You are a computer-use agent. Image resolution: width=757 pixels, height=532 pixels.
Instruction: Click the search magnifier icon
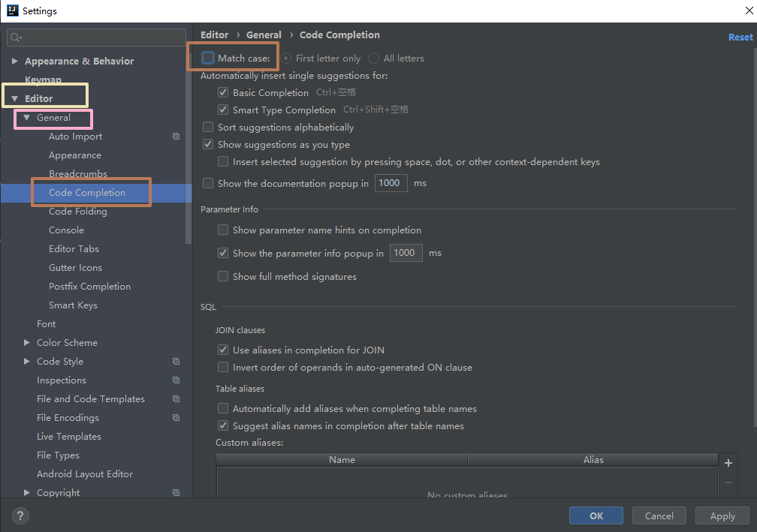[x=16, y=38]
